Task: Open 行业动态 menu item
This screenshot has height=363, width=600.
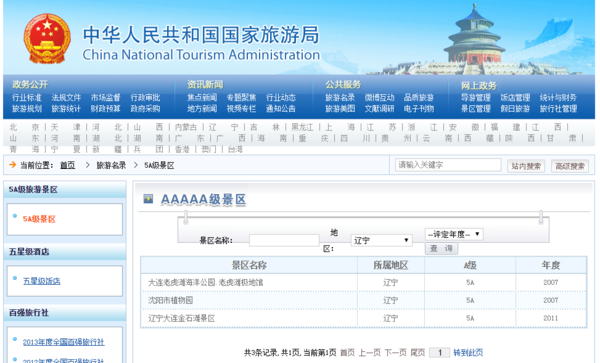Action: tap(281, 98)
